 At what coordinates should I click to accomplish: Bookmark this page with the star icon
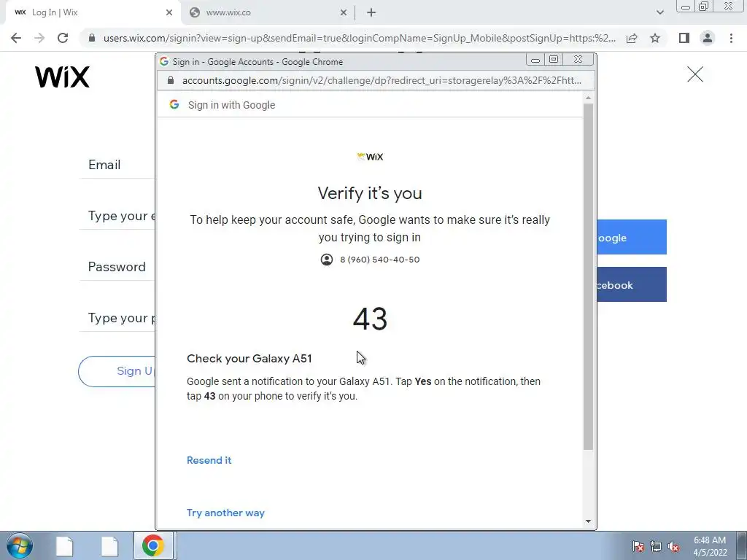655,38
